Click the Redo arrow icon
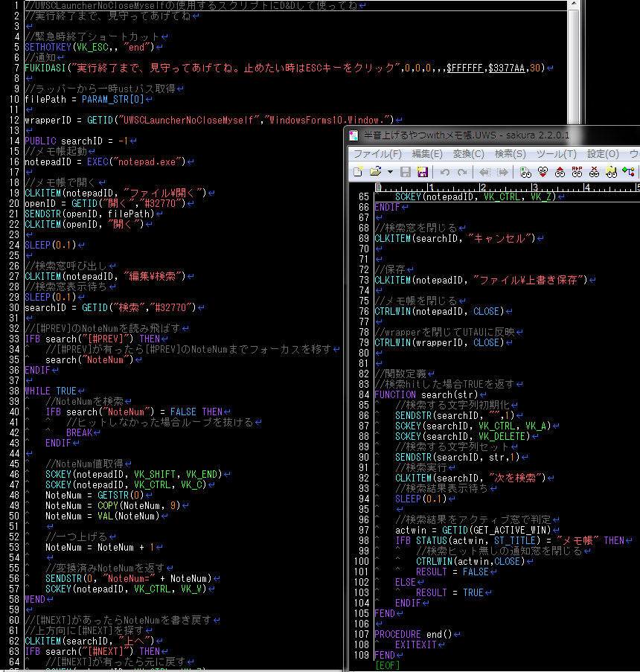 point(462,173)
